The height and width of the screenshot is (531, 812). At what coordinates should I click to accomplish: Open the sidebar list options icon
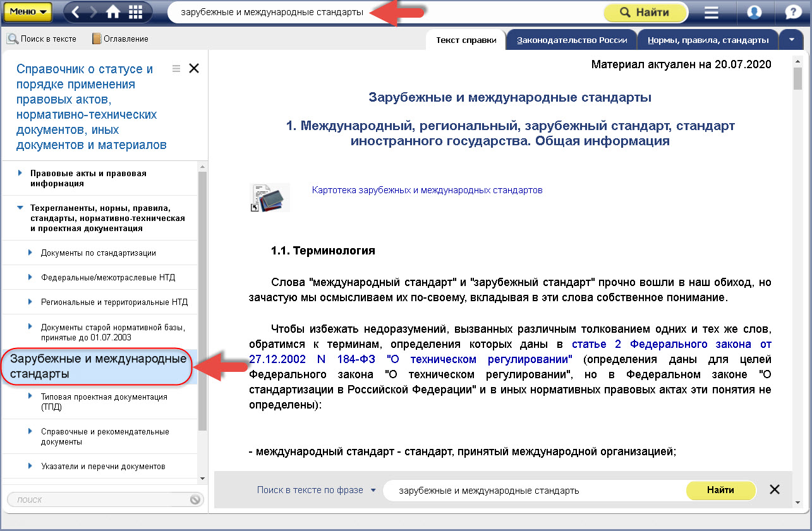tap(176, 68)
